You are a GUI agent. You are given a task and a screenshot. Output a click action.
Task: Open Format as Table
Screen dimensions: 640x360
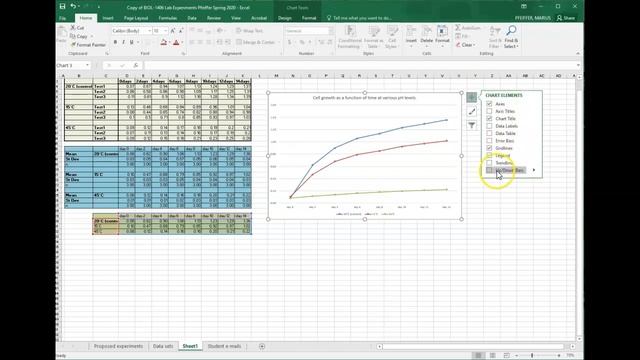373,37
